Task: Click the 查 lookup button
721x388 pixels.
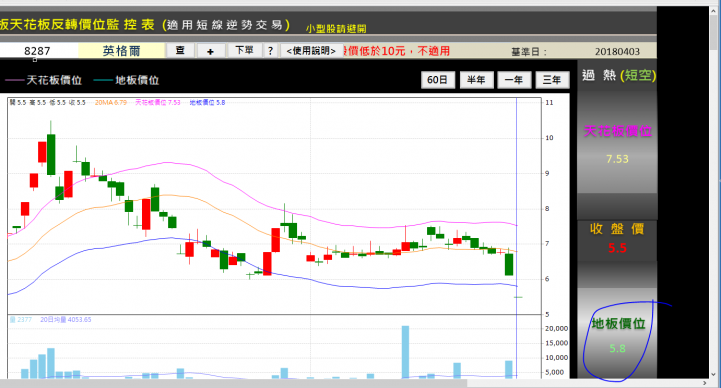Action: point(180,51)
